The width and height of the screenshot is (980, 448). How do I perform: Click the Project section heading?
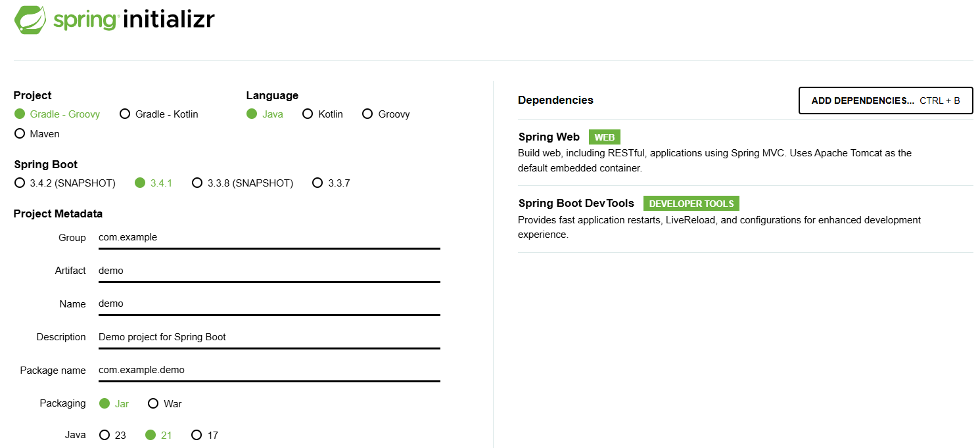pos(33,96)
